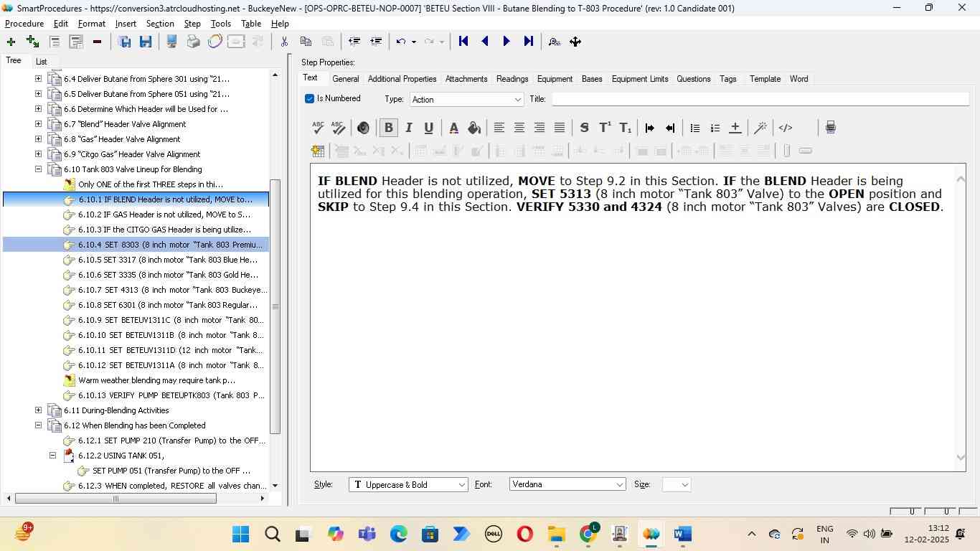Image resolution: width=980 pixels, height=551 pixels.
Task: Click the spell check ABC icon
Action: pos(318,128)
